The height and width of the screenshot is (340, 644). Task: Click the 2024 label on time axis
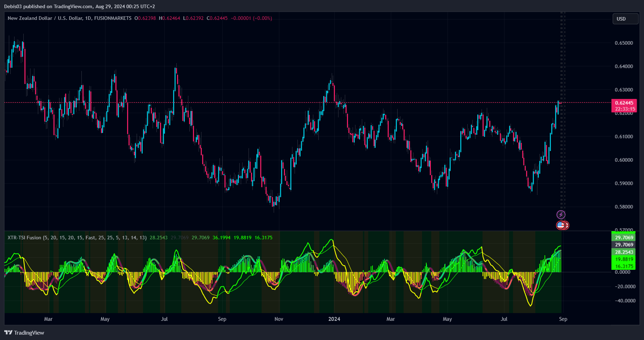(334, 319)
